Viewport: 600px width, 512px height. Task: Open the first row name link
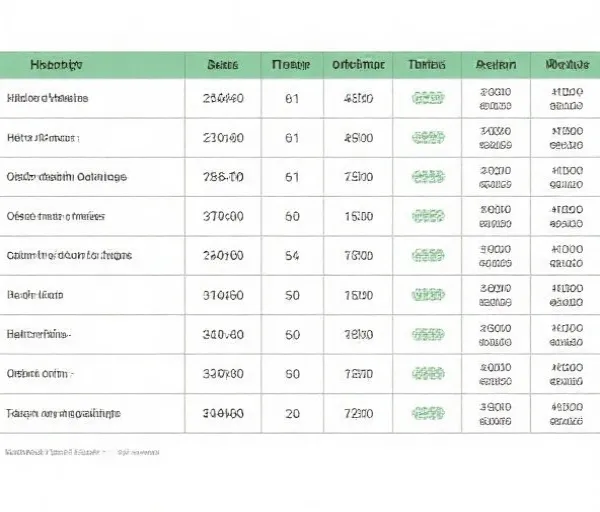(x=47, y=99)
